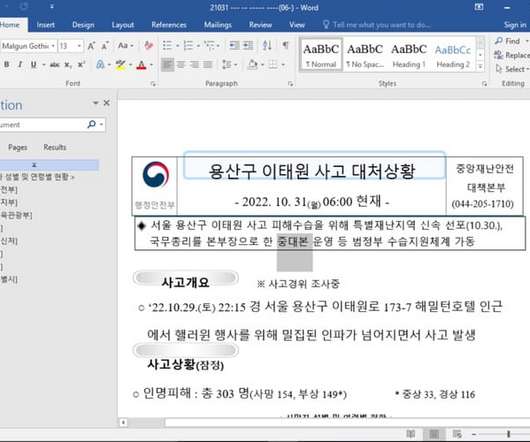Apply paragraph shading with bucket icon

pos(252,64)
